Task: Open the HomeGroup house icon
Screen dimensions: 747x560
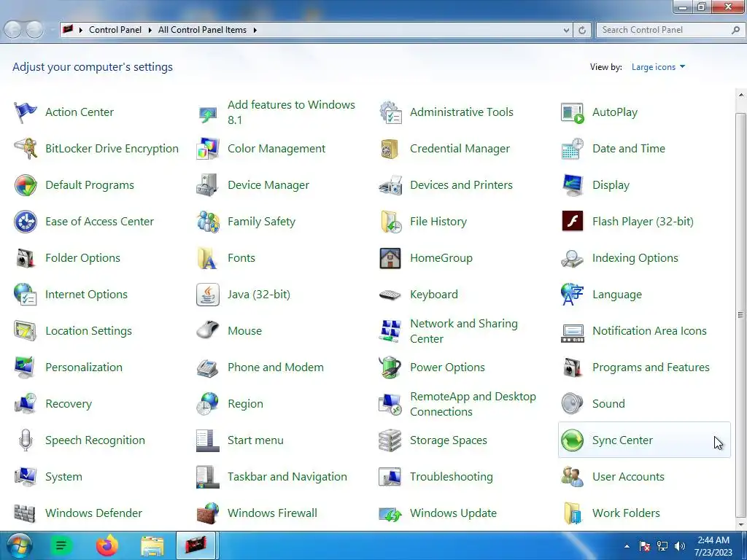Action: (390, 258)
